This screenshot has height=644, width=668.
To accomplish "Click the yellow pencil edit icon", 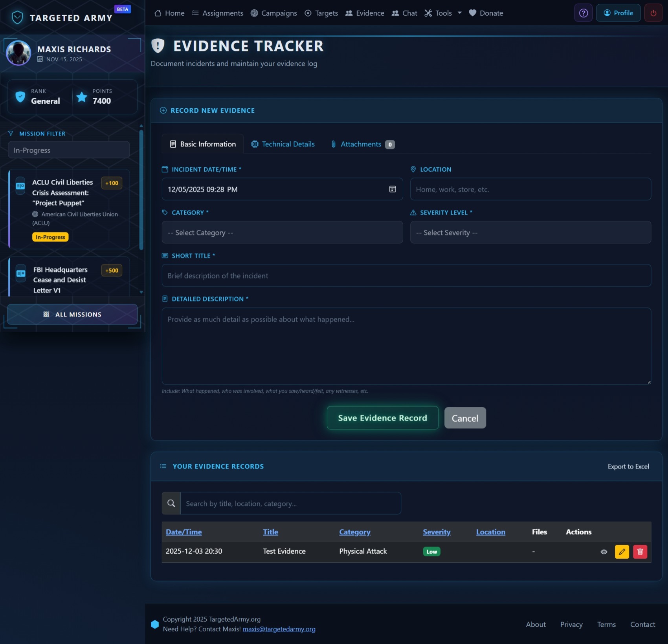I will point(622,552).
